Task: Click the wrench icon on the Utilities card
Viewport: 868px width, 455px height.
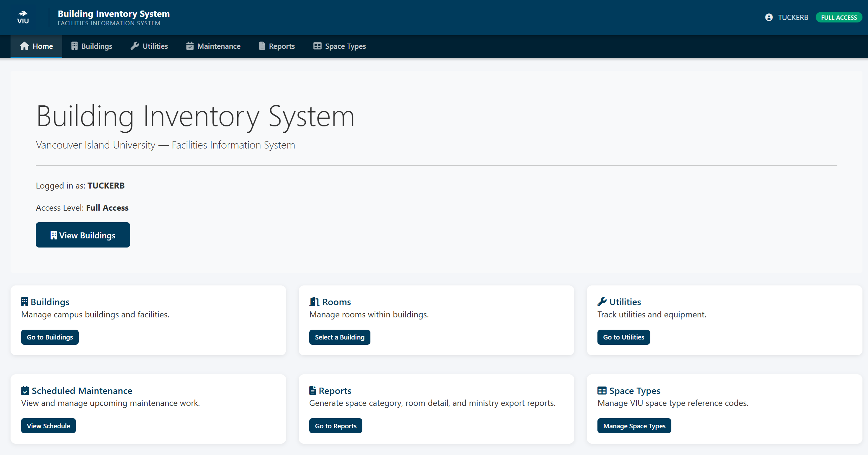Action: pos(602,301)
